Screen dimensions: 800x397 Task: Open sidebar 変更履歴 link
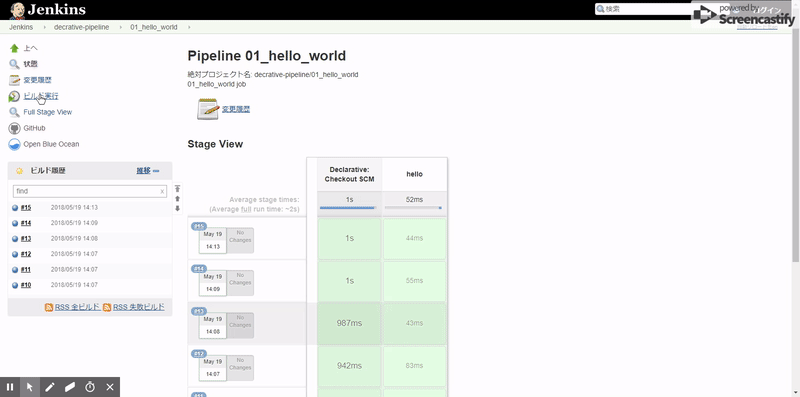tap(37, 80)
